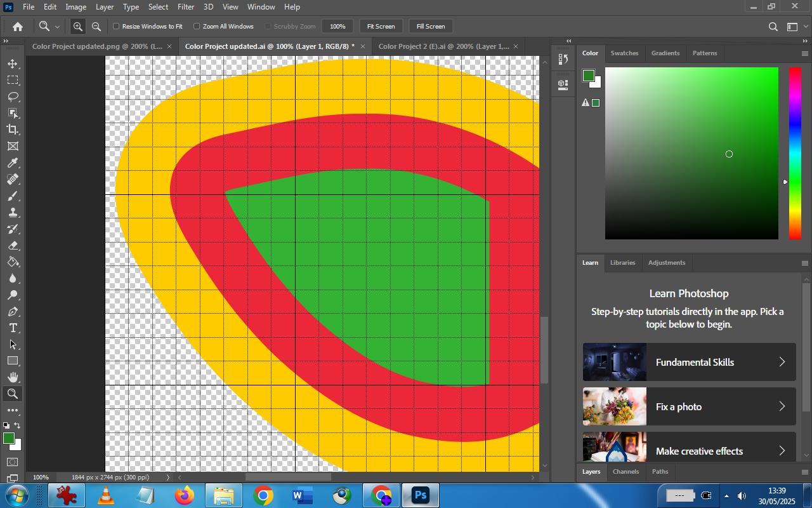Select the Lasso tool

coord(13,97)
